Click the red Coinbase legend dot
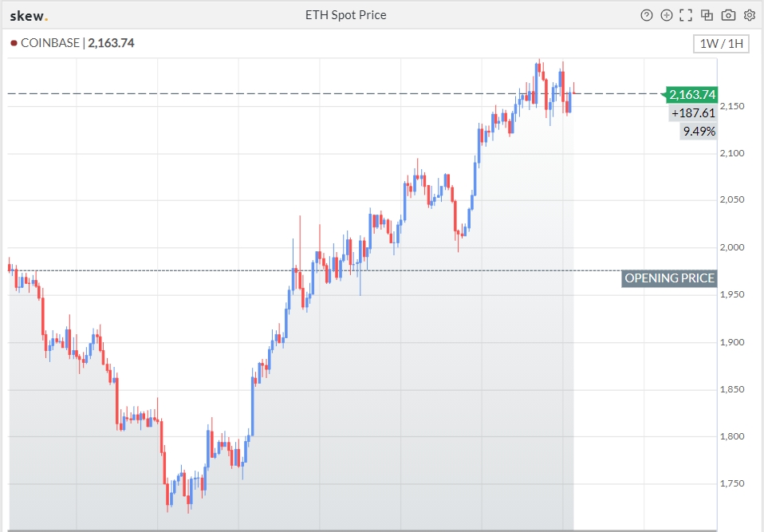Screen dimensions: 764x532 (x=14, y=43)
